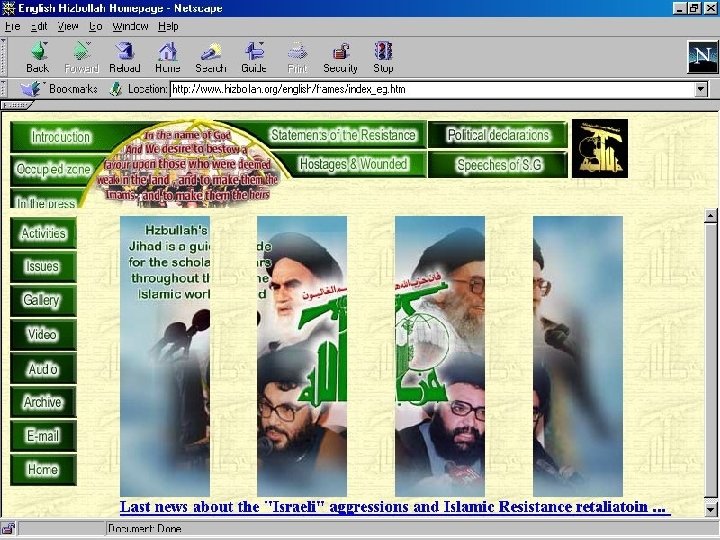Click inside the Location URL field

[x=432, y=89]
